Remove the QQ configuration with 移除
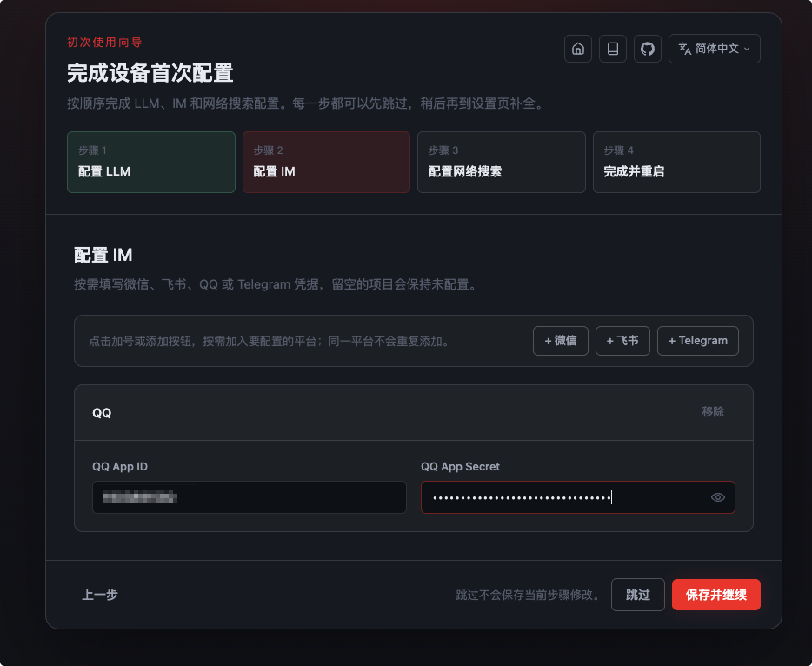 pos(713,412)
